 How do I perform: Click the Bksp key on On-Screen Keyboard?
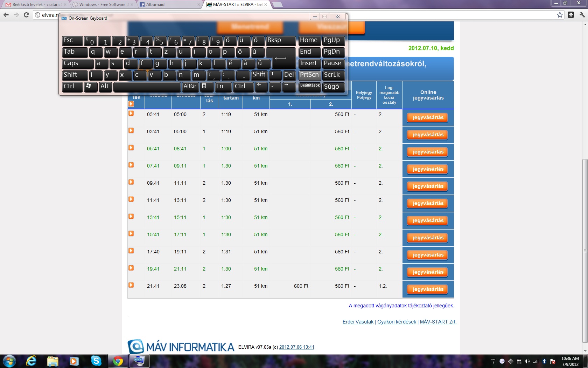[x=281, y=41]
